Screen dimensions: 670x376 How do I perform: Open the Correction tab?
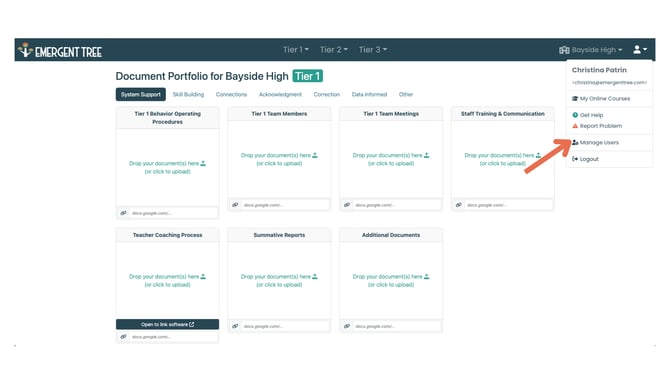pos(326,94)
